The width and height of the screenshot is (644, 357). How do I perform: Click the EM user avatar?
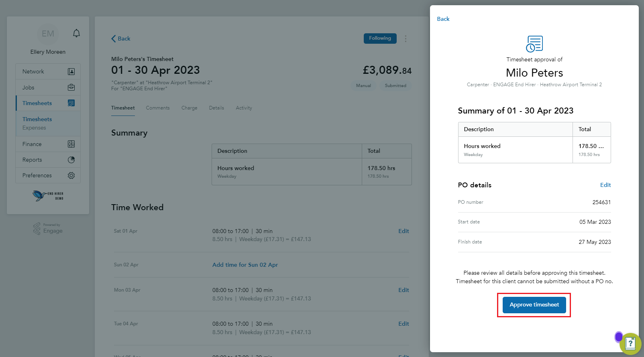(48, 34)
